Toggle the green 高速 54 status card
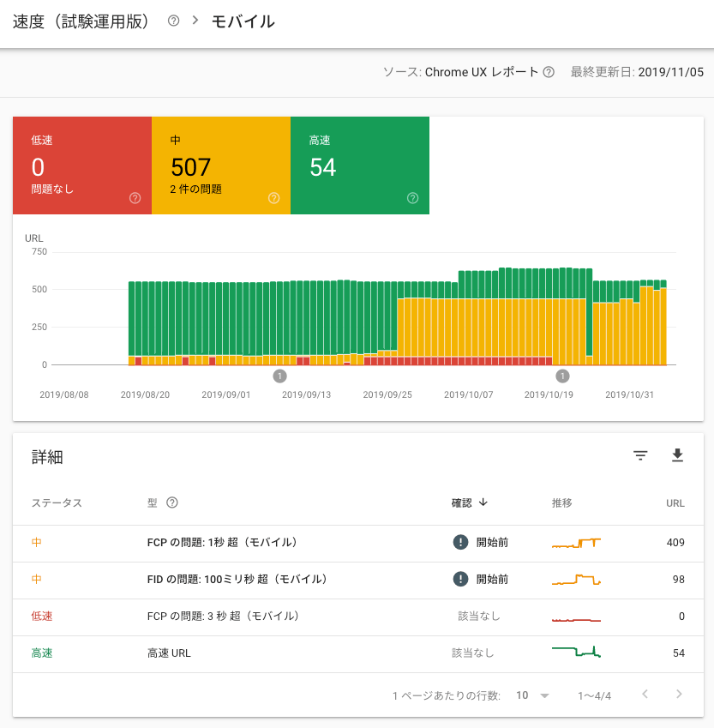This screenshot has width=714, height=728. [360, 165]
